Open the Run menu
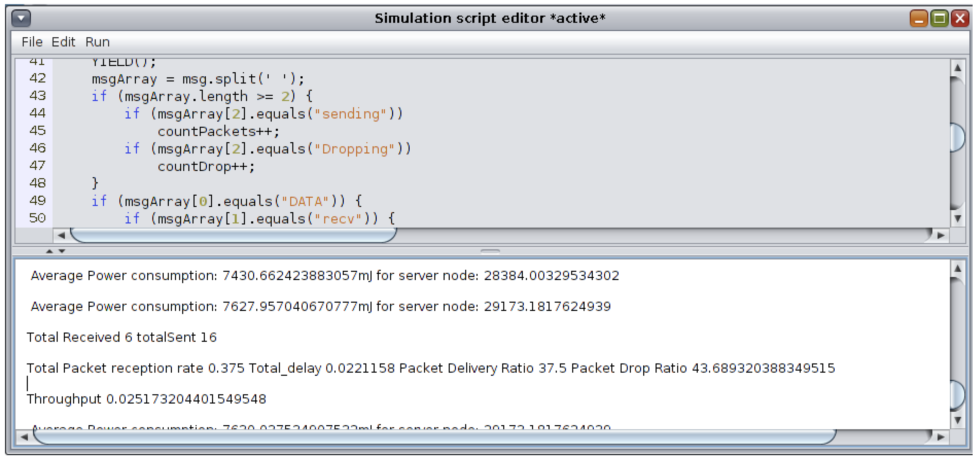Image resolution: width=980 pixels, height=459 pixels. (x=97, y=42)
